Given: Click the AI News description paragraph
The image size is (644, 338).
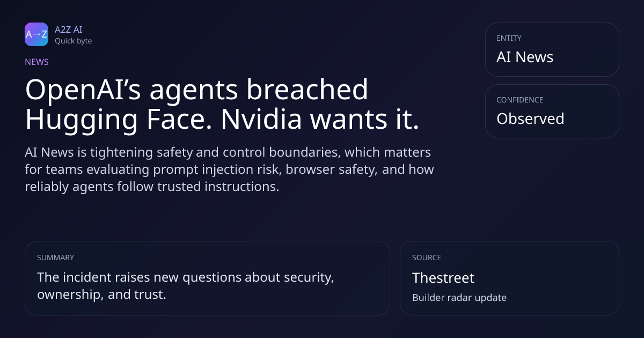Looking at the screenshot, I should point(229,170).
